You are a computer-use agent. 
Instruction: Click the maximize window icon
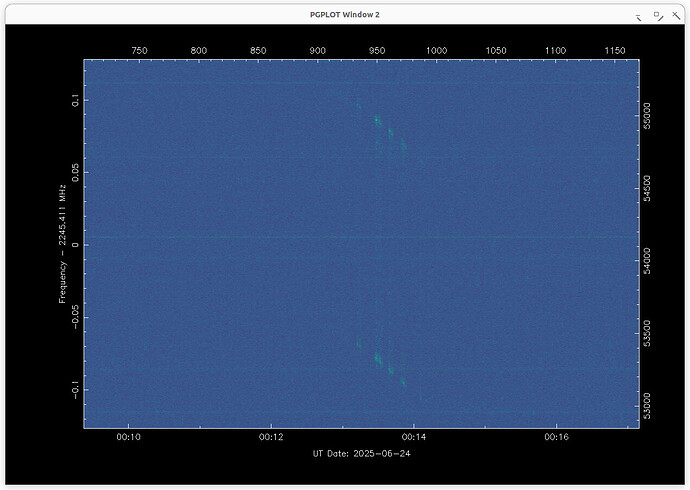658,16
